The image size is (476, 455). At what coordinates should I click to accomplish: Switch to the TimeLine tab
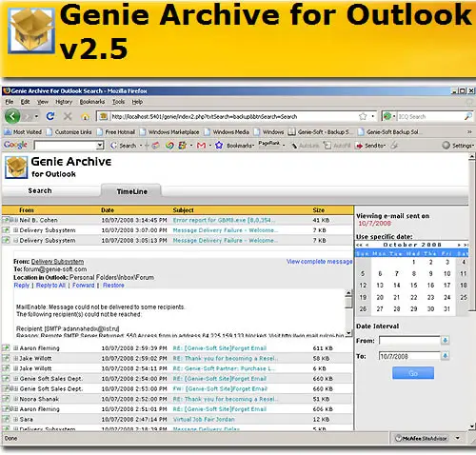click(x=131, y=191)
